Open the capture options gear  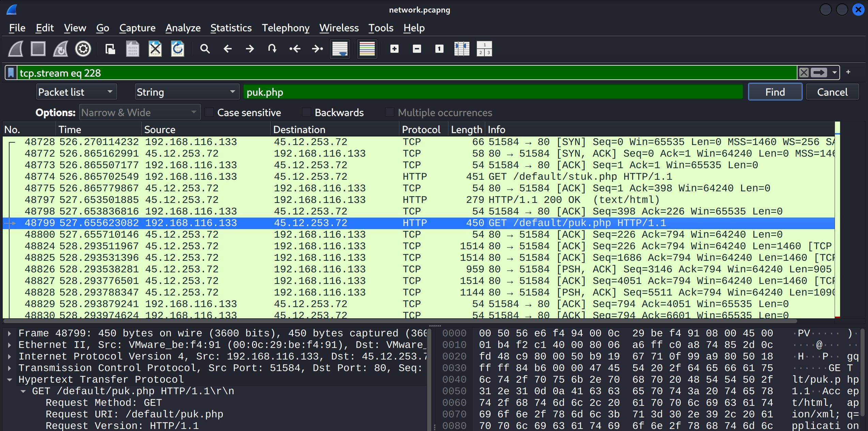[x=83, y=49]
